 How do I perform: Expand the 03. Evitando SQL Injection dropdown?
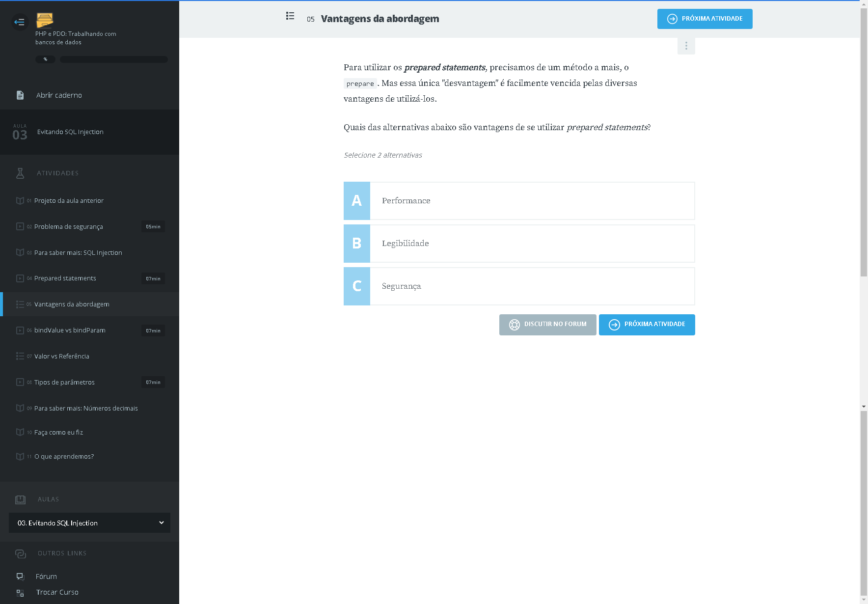(89, 523)
